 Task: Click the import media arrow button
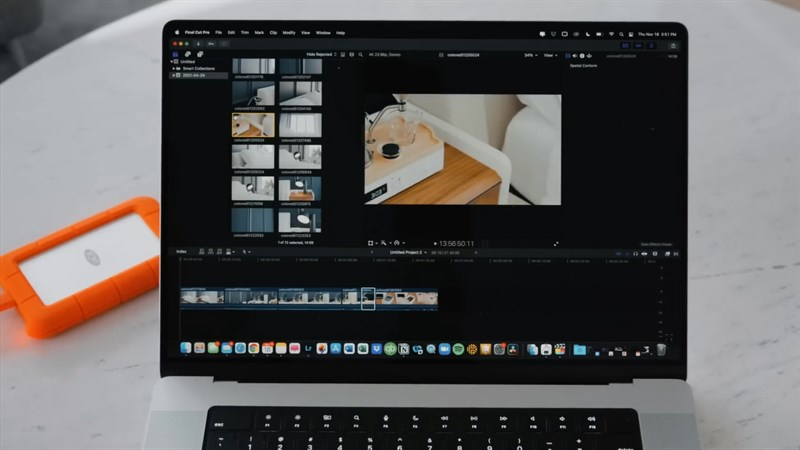(x=198, y=44)
